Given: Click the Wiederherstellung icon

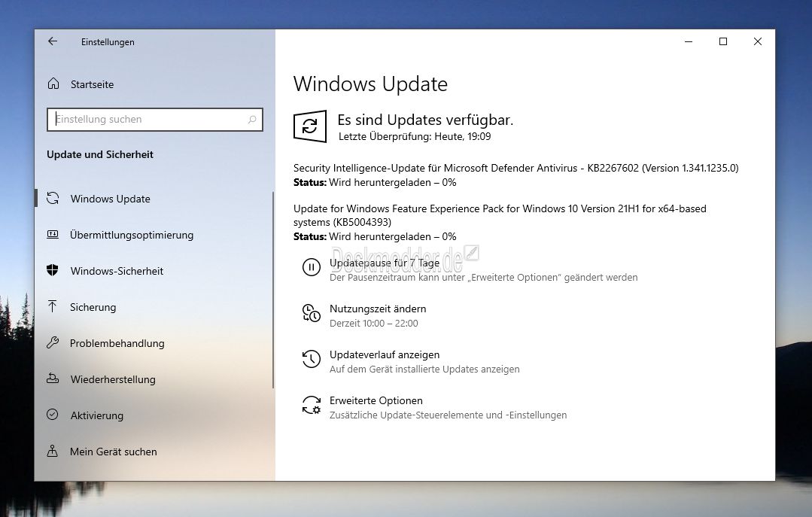Looking at the screenshot, I should 53,379.
